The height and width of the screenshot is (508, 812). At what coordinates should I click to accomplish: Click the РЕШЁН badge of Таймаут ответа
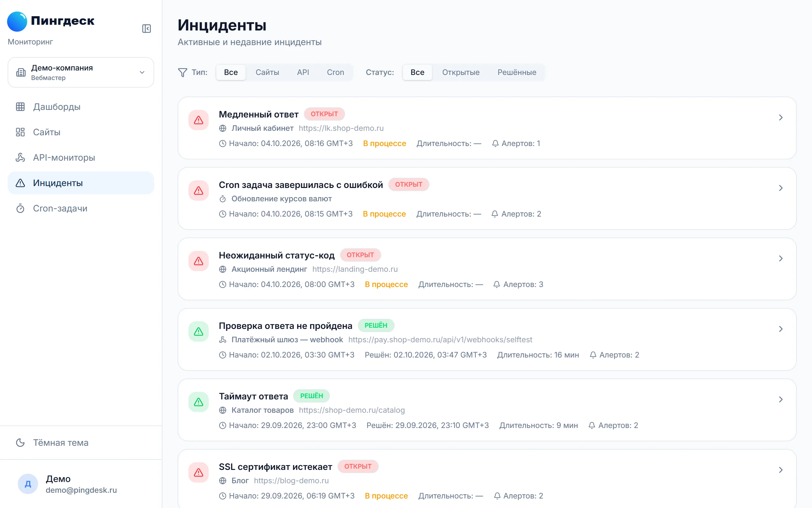point(311,396)
